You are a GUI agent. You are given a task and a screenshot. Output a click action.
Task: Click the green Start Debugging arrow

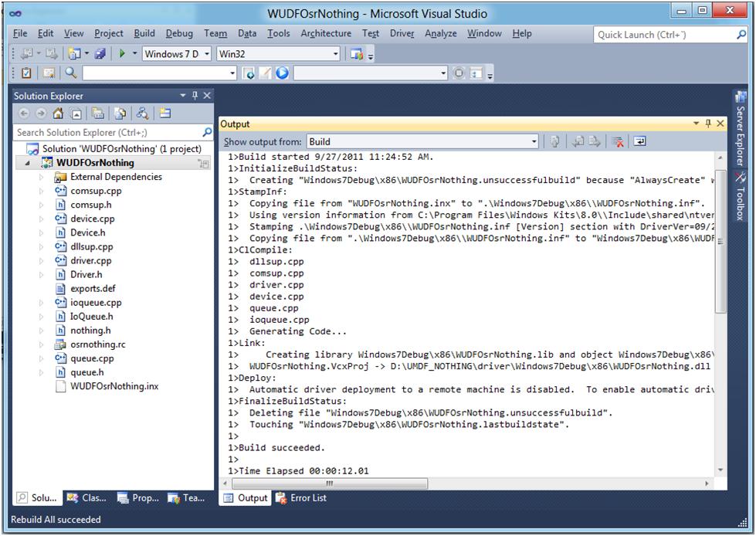coord(122,54)
